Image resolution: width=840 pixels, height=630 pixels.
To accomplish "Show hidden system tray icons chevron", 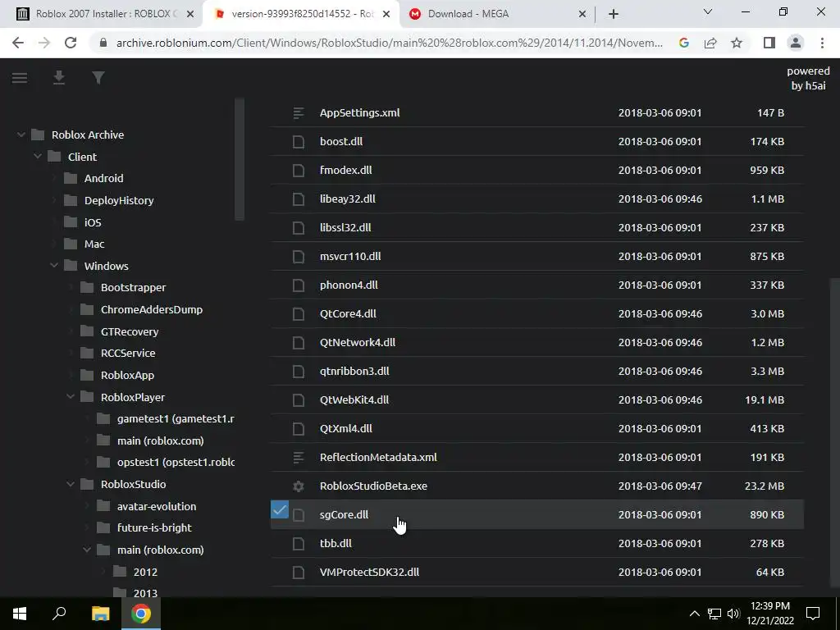I will (x=694, y=614).
